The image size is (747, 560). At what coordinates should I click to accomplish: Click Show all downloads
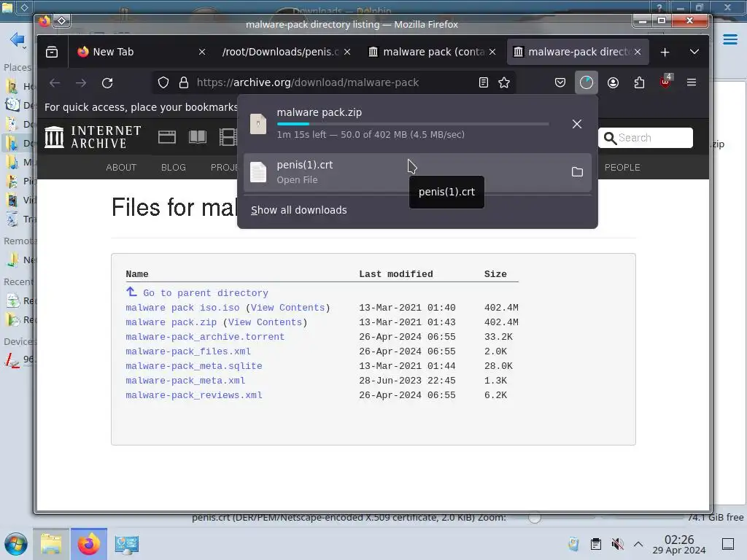tap(298, 210)
